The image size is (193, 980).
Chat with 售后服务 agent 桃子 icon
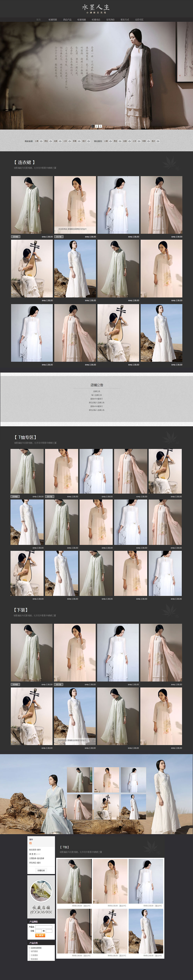point(158,141)
